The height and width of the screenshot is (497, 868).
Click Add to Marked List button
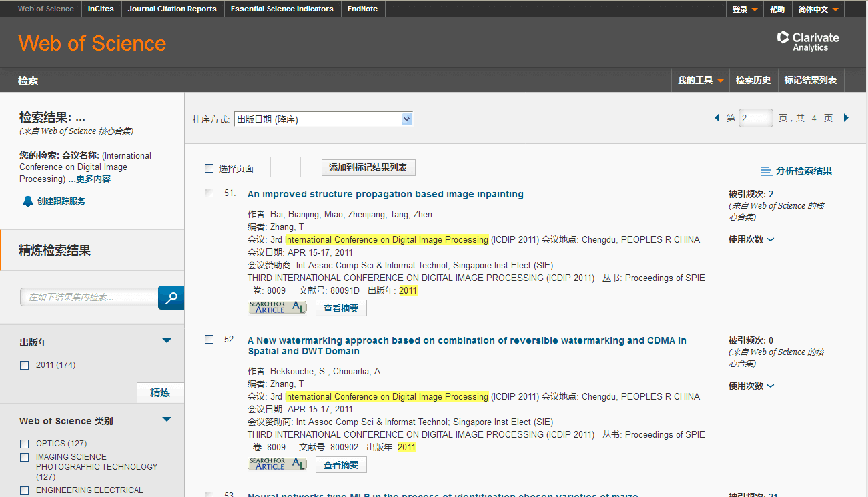(x=368, y=168)
